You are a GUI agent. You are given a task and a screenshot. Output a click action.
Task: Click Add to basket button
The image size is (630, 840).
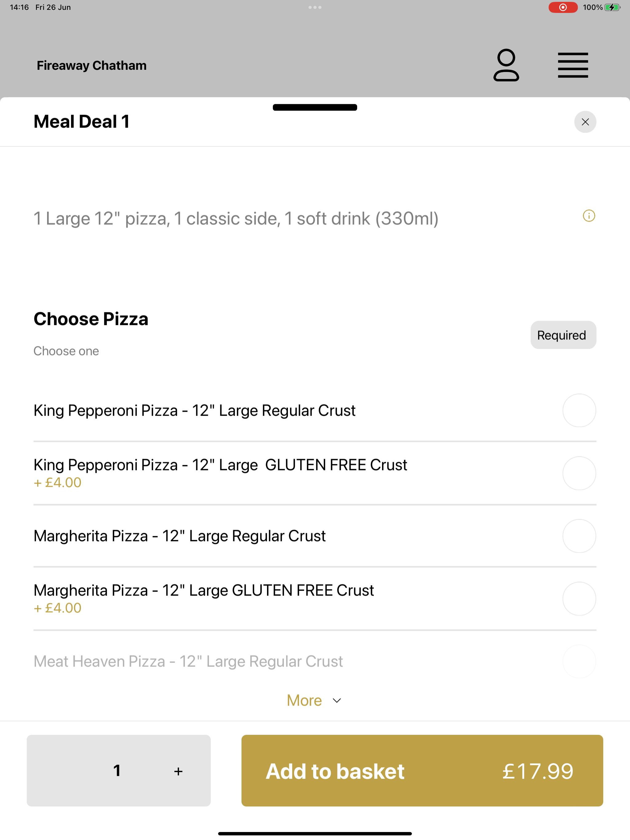[x=422, y=771]
